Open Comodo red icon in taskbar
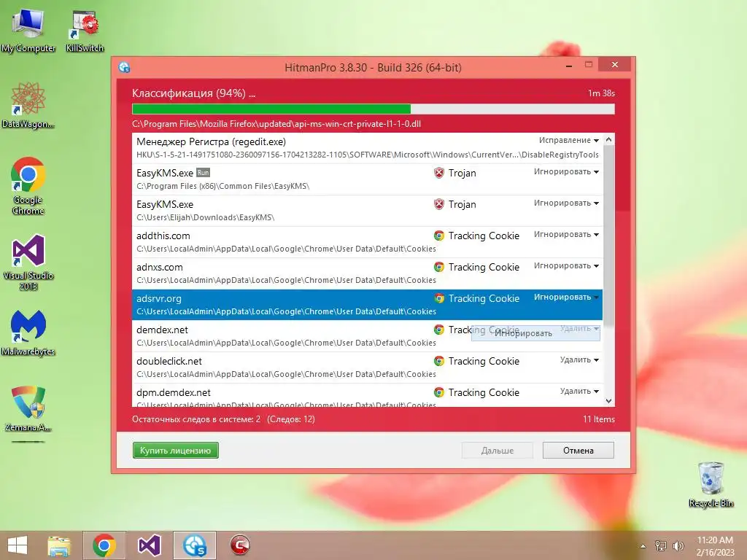747x560 pixels. pos(239,545)
